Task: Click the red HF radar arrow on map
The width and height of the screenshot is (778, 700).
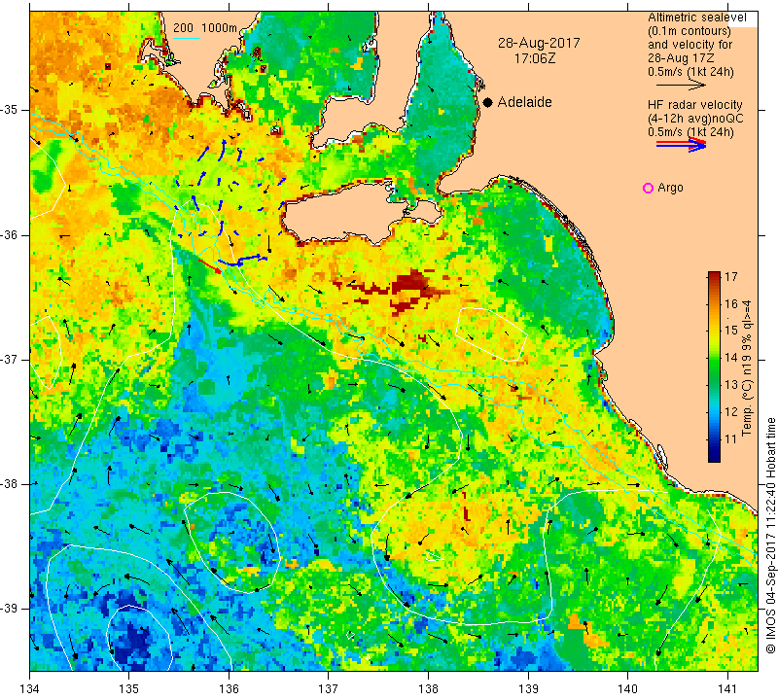Action: (210, 266)
